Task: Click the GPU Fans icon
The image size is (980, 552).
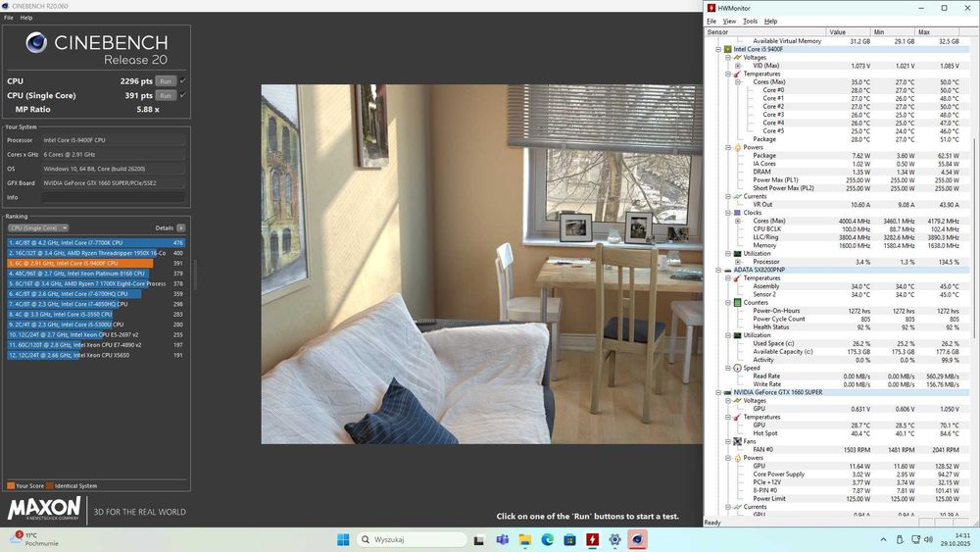Action: (x=738, y=441)
